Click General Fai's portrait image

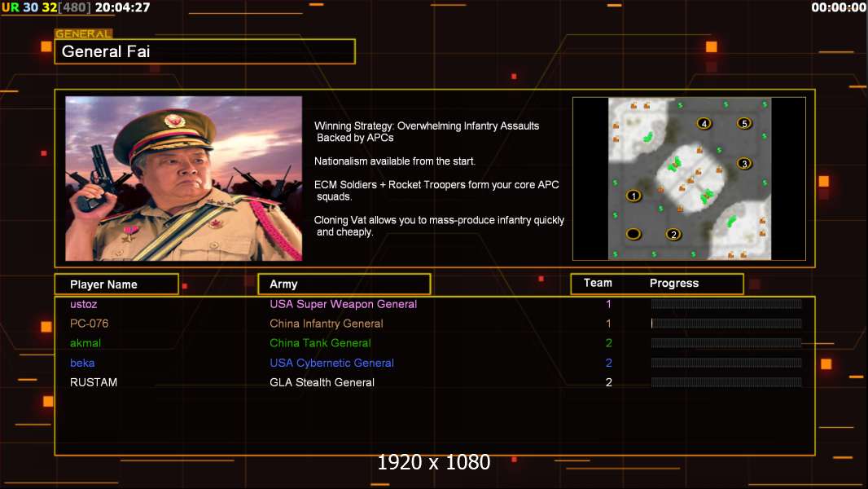coord(184,178)
